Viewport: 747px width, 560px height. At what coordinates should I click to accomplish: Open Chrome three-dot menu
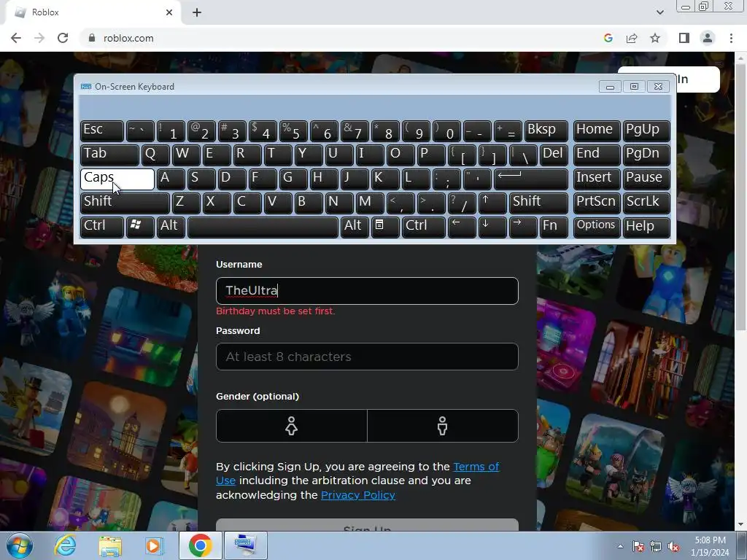click(x=731, y=38)
